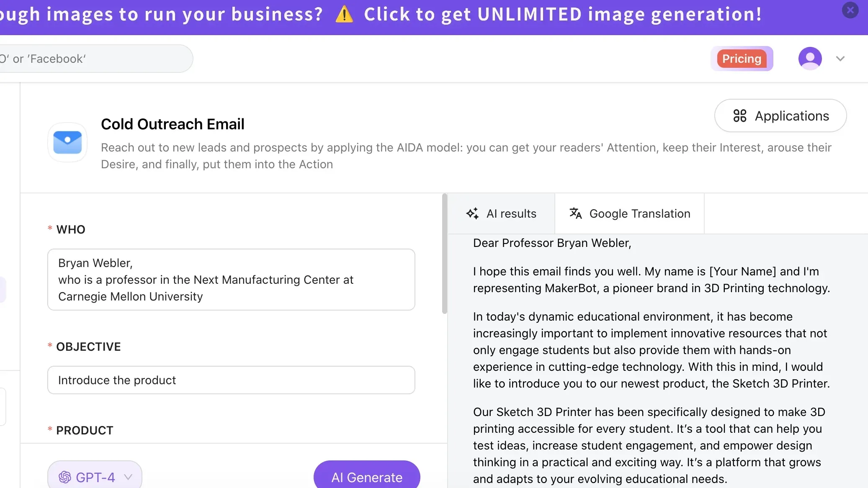Click the sparkle icon beside AI results
The image size is (868, 488).
473,213
